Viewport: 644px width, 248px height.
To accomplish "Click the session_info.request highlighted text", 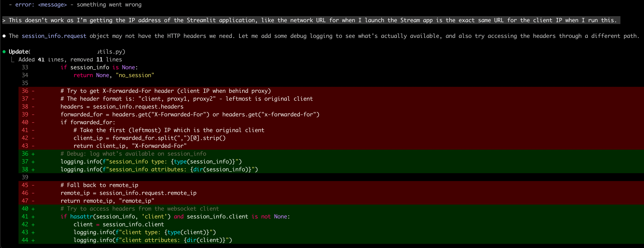I will tap(54, 36).
